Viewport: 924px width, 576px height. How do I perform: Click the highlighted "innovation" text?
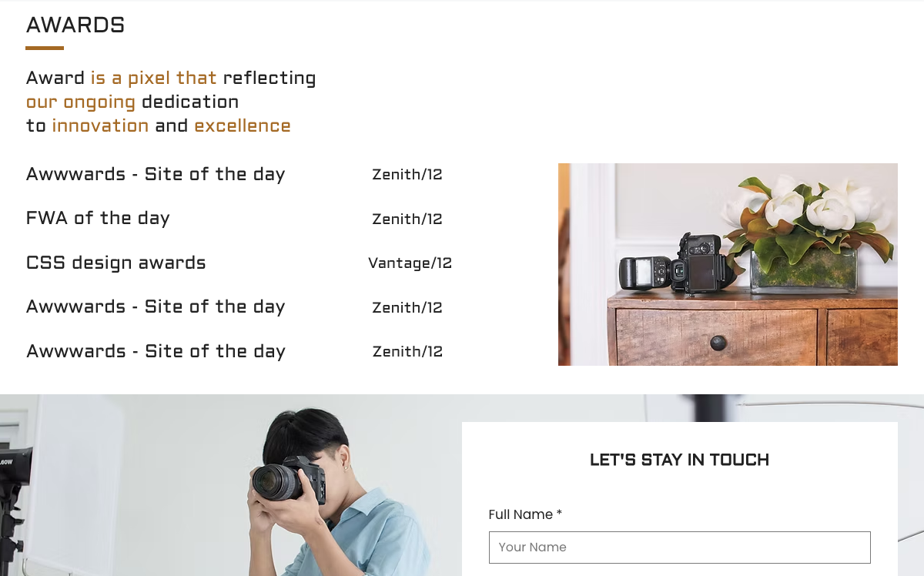click(x=101, y=125)
